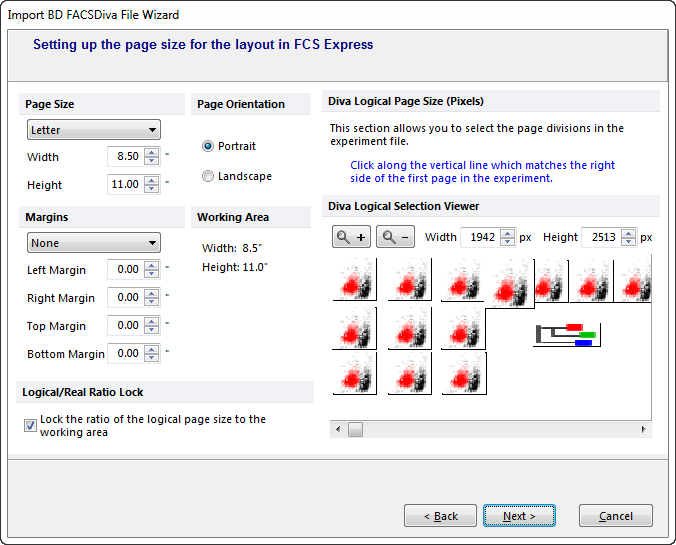This screenshot has height=545, width=676.
Task: Open the Letter page size dropdown
Action: 93,130
